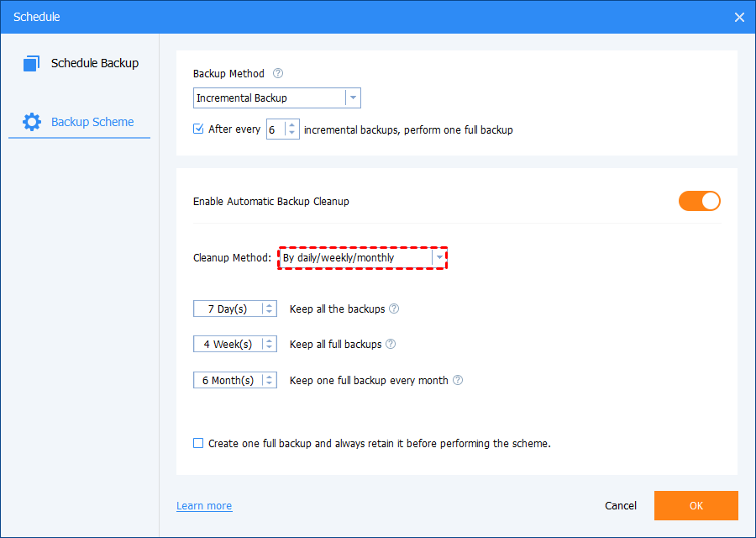Viewport: 756px width, 538px height.
Task: Disable the Automatic Backup Cleanup toggle
Action: click(700, 201)
